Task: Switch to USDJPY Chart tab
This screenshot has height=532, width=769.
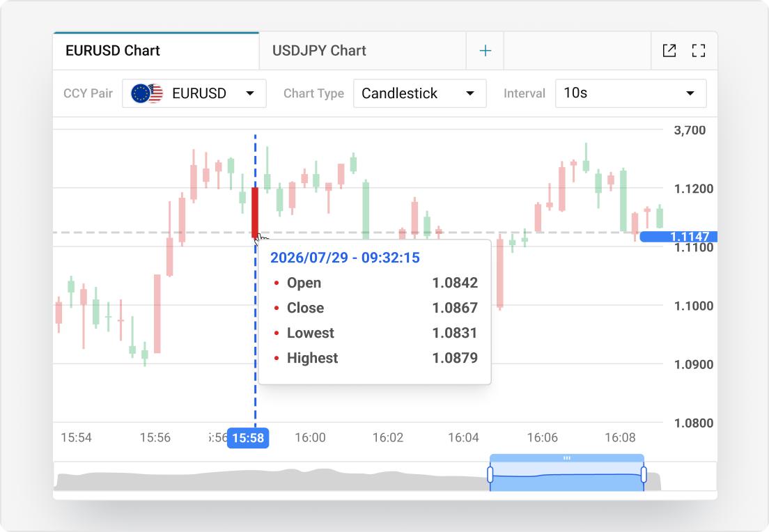Action: point(362,51)
